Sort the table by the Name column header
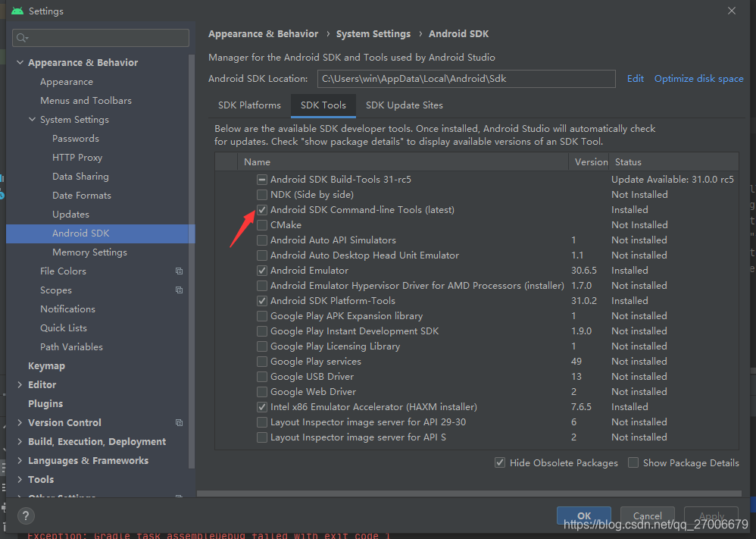This screenshot has height=539, width=756. pos(402,162)
